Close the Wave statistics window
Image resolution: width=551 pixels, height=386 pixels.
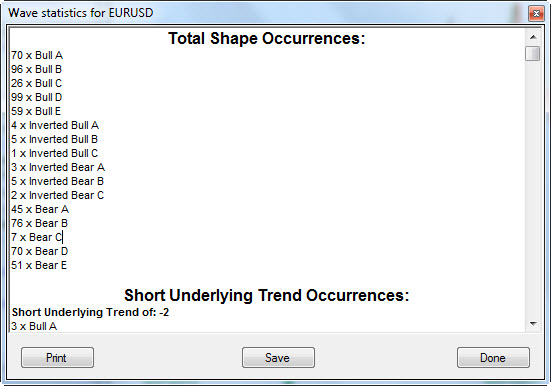[536, 13]
